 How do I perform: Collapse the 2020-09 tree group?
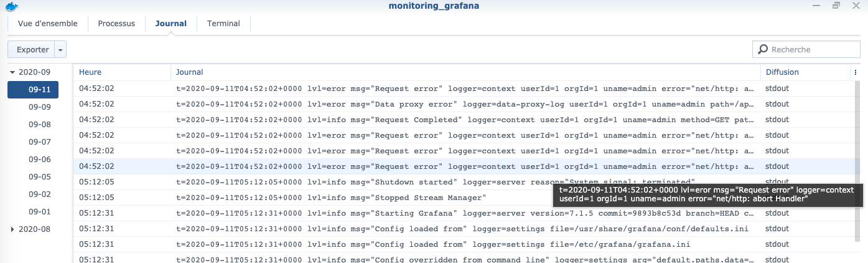pyautogui.click(x=12, y=72)
